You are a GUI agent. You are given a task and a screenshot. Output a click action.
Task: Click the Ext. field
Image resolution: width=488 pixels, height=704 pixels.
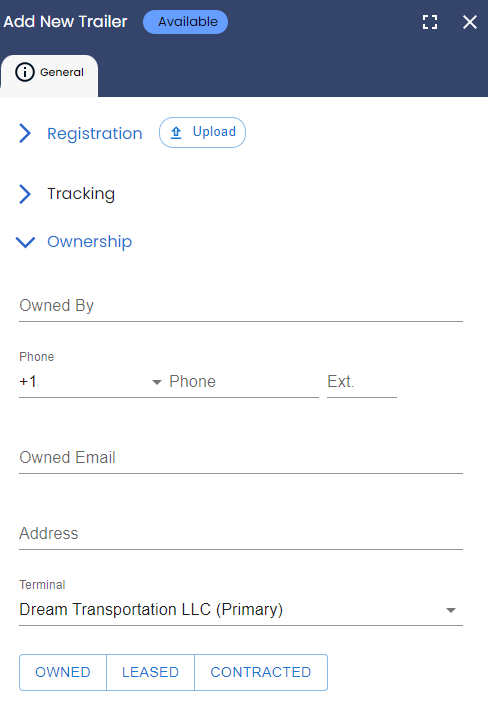click(x=362, y=382)
